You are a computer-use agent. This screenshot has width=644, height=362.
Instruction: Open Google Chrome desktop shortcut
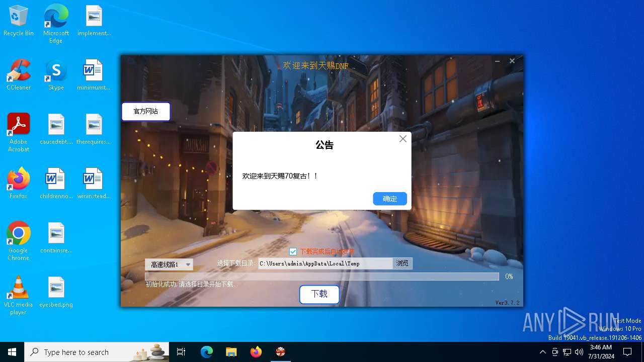pyautogui.click(x=19, y=241)
